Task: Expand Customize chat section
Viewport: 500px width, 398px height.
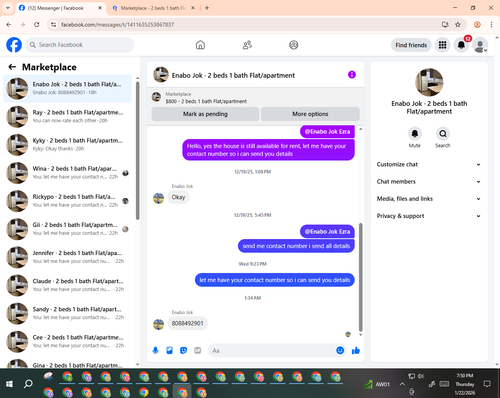Action: click(x=429, y=164)
